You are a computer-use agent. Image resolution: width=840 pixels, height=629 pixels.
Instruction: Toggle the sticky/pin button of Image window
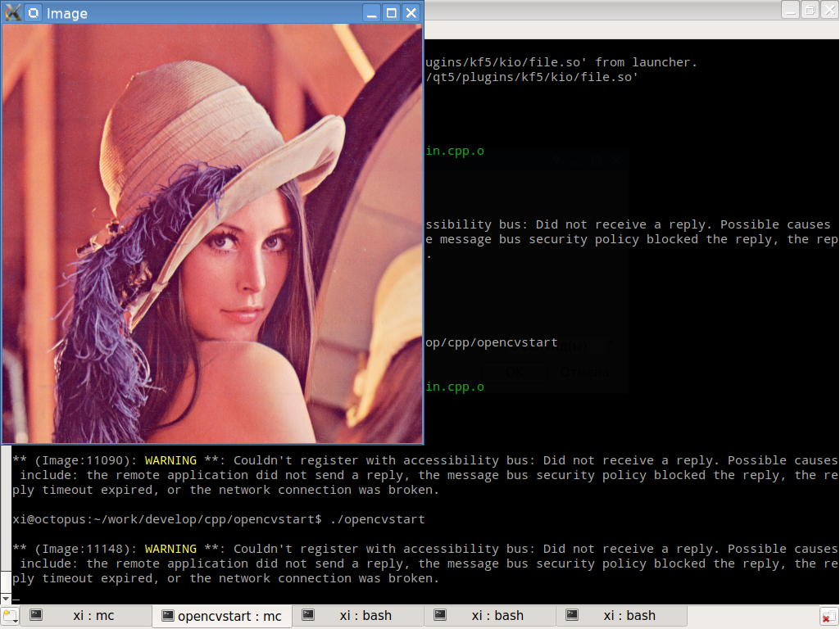tap(34, 13)
